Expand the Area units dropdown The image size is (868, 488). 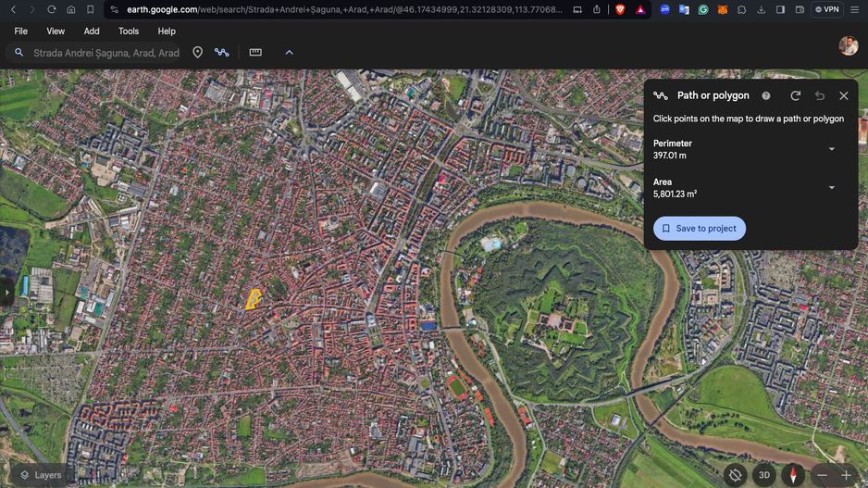(831, 188)
